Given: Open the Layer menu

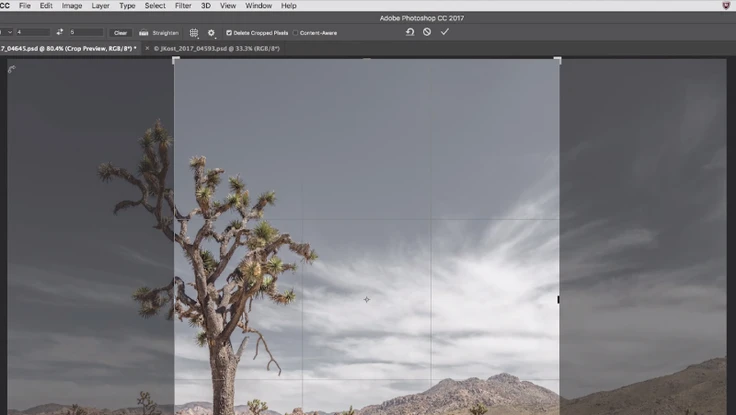Looking at the screenshot, I should click(100, 6).
